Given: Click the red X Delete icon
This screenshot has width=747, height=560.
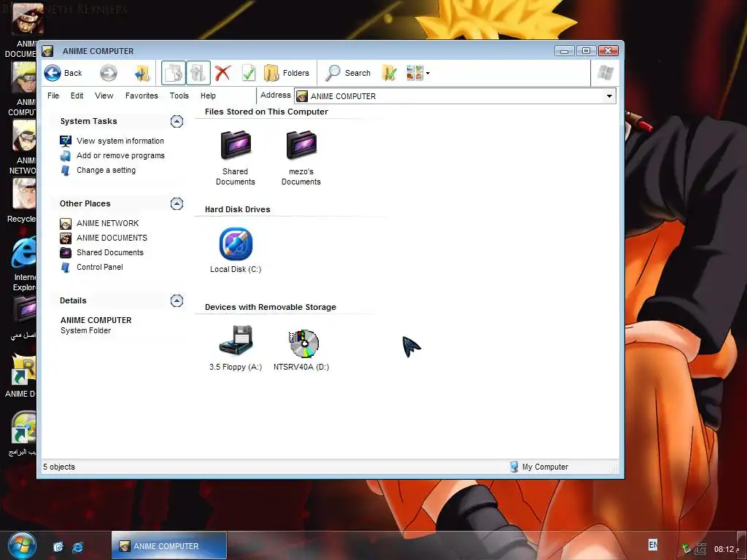Looking at the screenshot, I should pyautogui.click(x=222, y=73).
